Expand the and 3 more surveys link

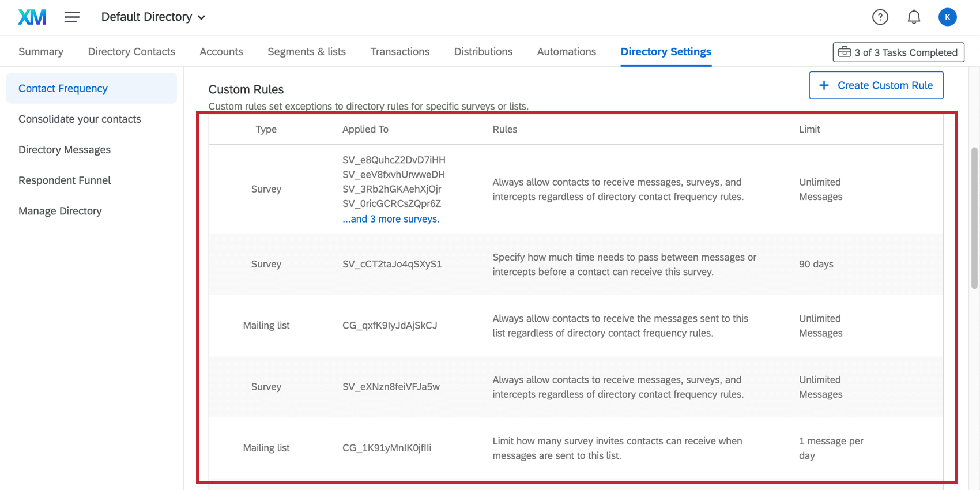coord(391,219)
